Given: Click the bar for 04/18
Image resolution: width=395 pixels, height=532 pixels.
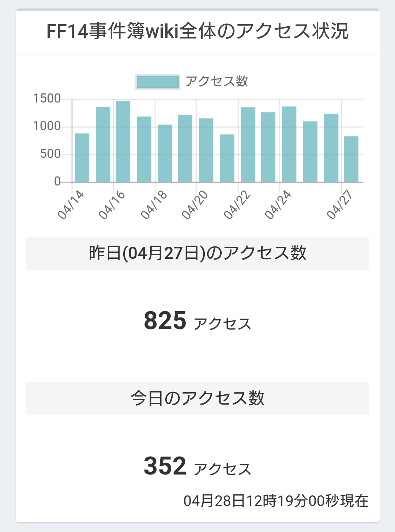Looking at the screenshot, I should tap(165, 153).
